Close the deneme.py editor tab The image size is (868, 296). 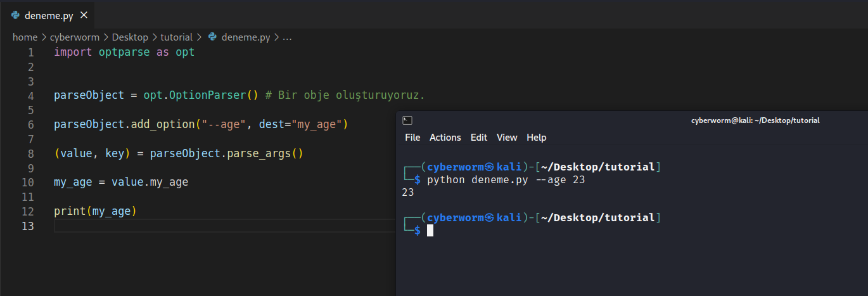point(84,15)
